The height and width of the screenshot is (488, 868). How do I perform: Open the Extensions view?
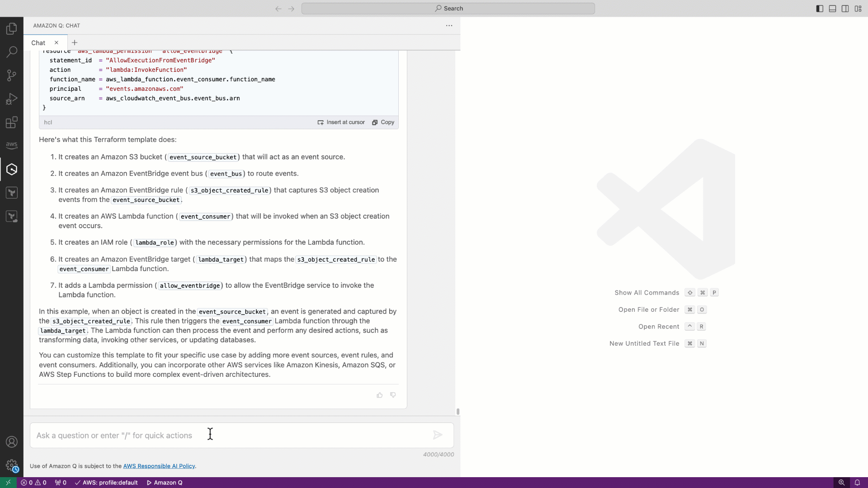coord(12,122)
